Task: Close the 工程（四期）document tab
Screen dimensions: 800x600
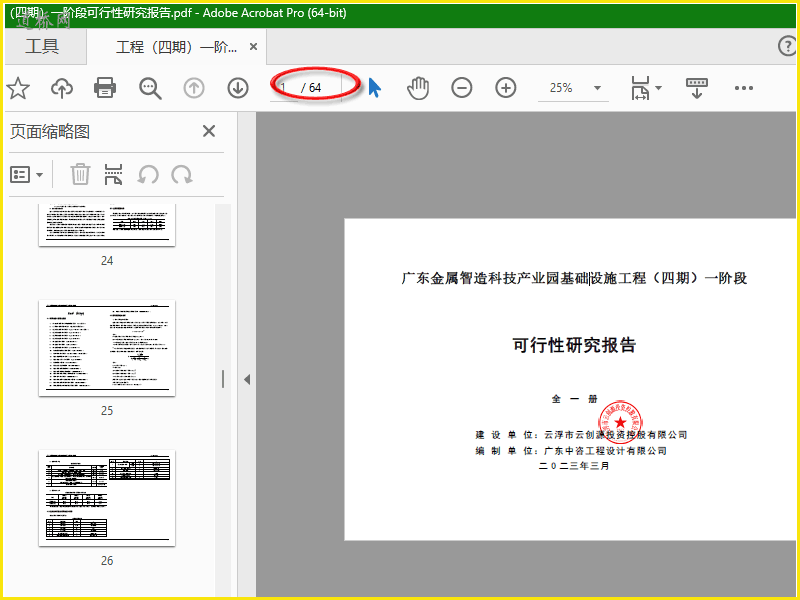Action: pos(253,47)
